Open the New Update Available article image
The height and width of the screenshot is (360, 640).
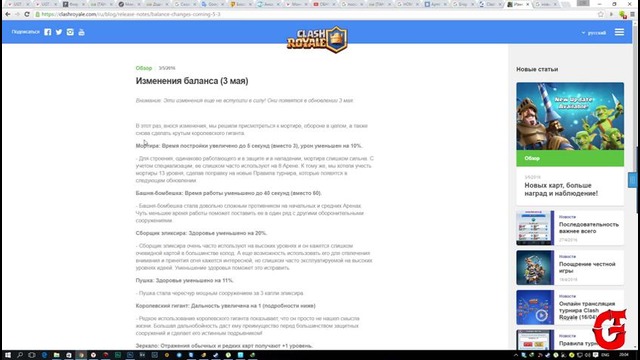[570, 116]
